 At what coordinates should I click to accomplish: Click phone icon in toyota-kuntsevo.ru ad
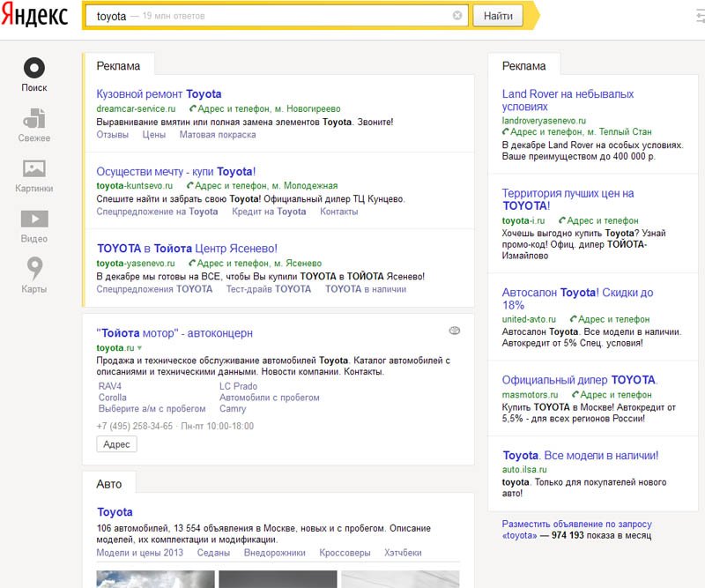(190, 185)
